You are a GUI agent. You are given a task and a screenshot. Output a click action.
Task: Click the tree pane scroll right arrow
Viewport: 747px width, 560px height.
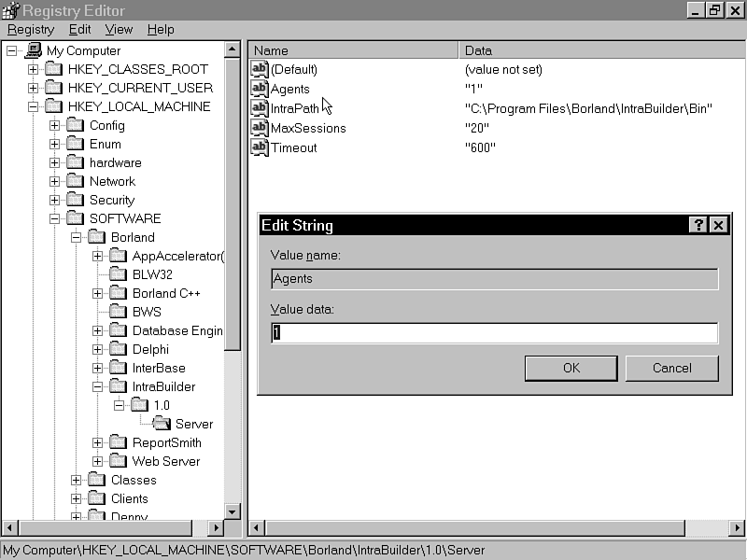pyautogui.click(x=216, y=527)
